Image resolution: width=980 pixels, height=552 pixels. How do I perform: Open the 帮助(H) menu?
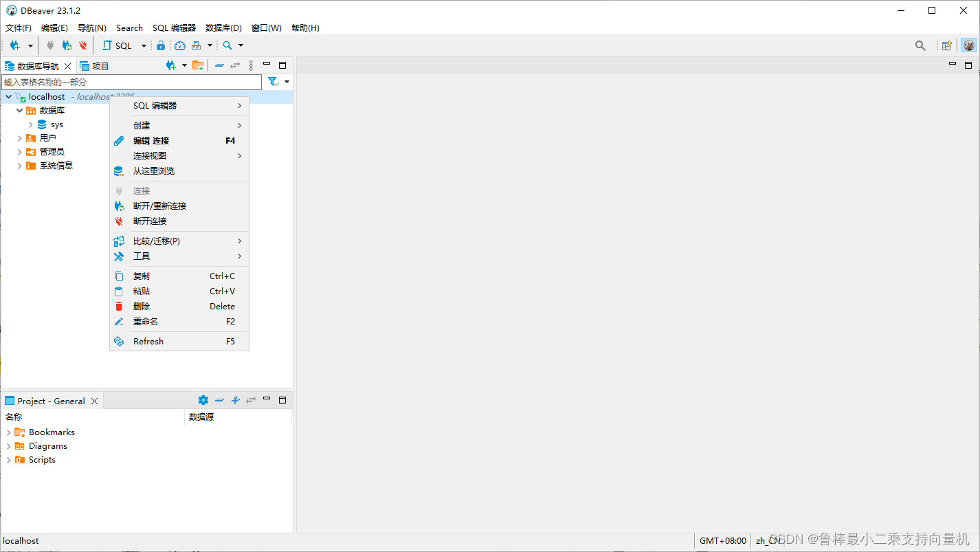pos(305,28)
